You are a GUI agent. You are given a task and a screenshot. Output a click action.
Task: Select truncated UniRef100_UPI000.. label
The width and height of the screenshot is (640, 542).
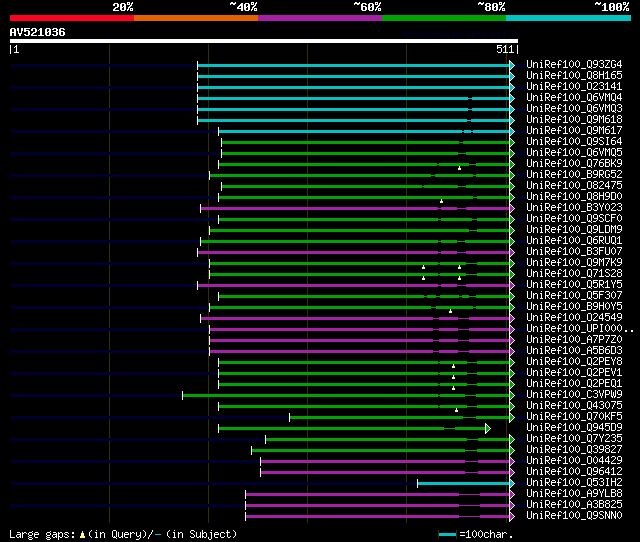point(580,329)
